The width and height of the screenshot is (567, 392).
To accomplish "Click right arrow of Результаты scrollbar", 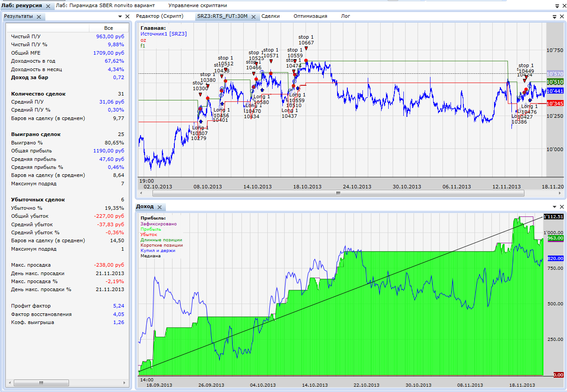I will 125,383.
